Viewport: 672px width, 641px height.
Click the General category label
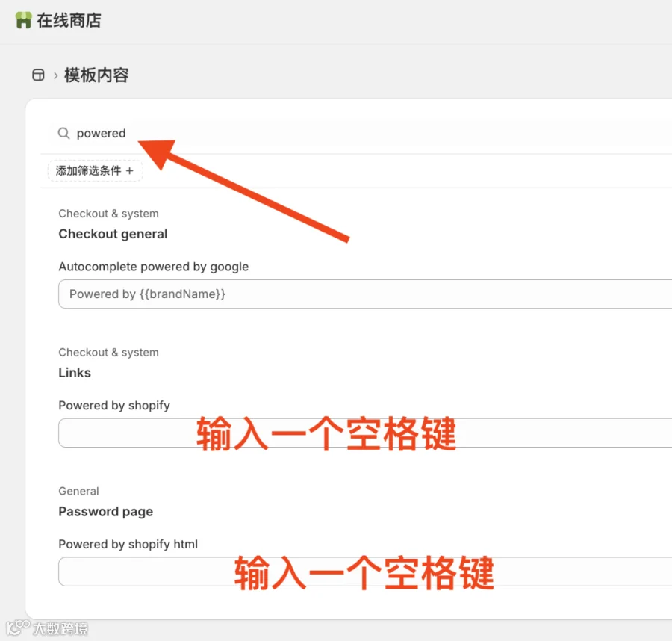[x=78, y=491]
